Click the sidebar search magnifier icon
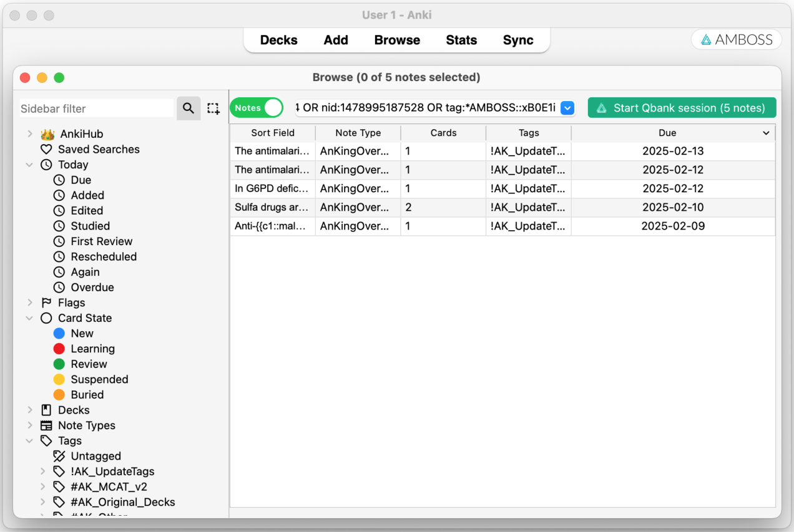Image resolution: width=794 pixels, height=532 pixels. 189,109
